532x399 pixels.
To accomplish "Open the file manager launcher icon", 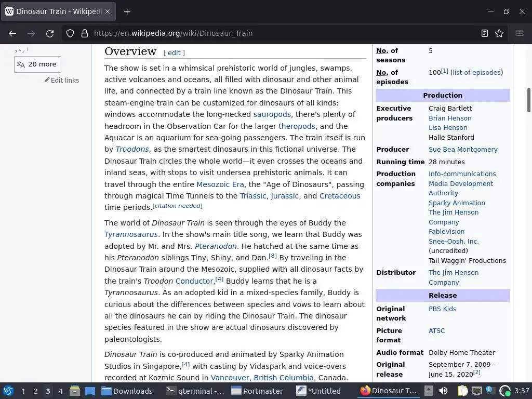I will 75,391.
